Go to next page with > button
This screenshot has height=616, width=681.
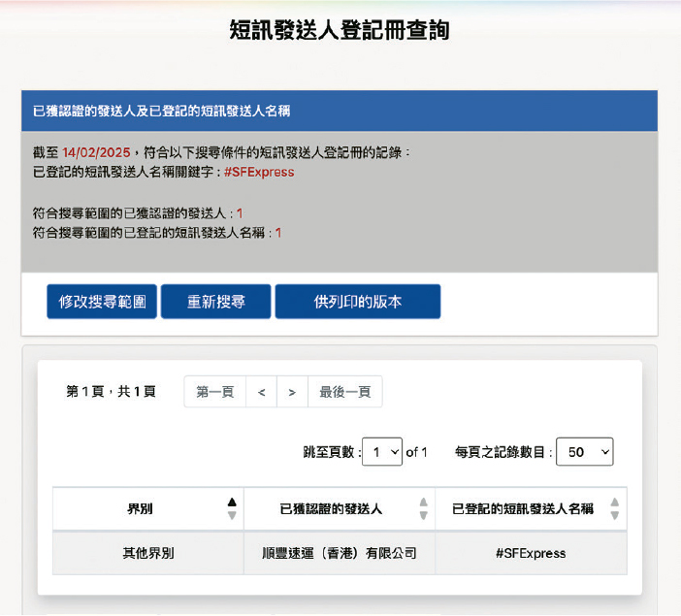click(x=292, y=392)
